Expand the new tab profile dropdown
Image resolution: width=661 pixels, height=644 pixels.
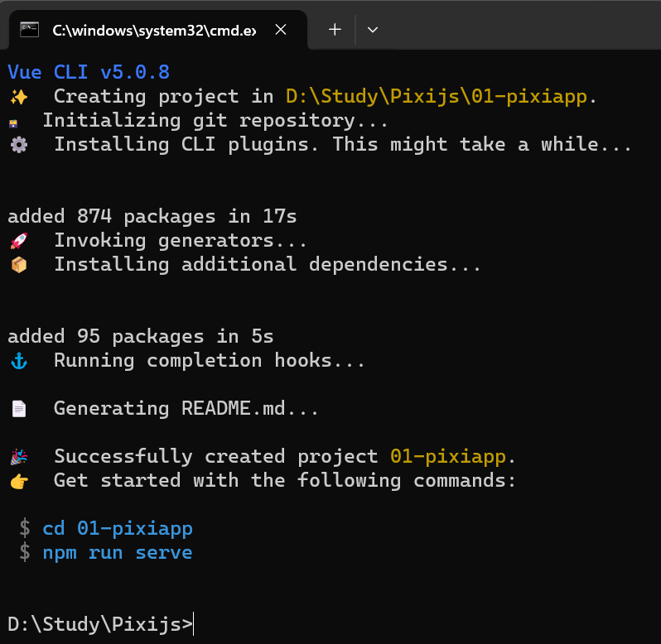point(373,30)
